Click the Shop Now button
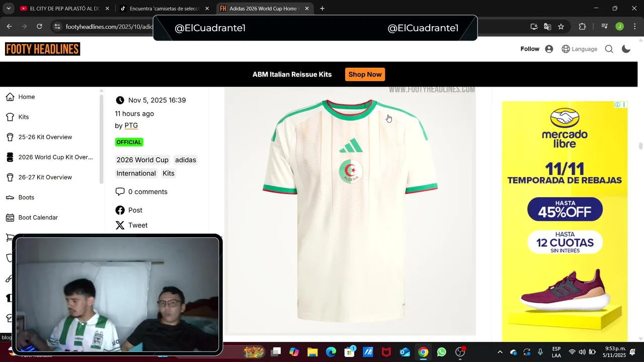 [365, 74]
